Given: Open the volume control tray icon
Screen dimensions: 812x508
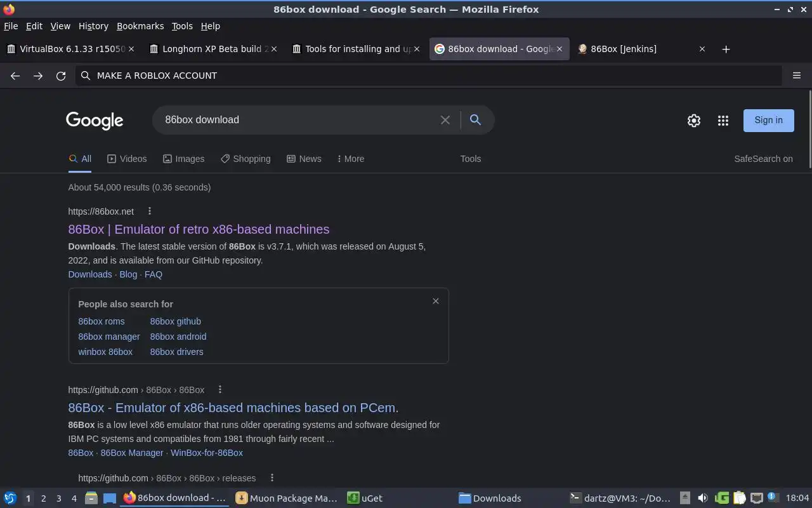Looking at the screenshot, I should 703,498.
